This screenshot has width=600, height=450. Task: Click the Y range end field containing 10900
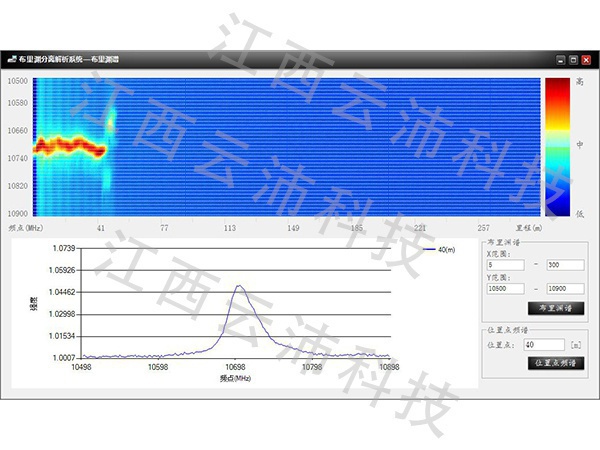click(566, 289)
